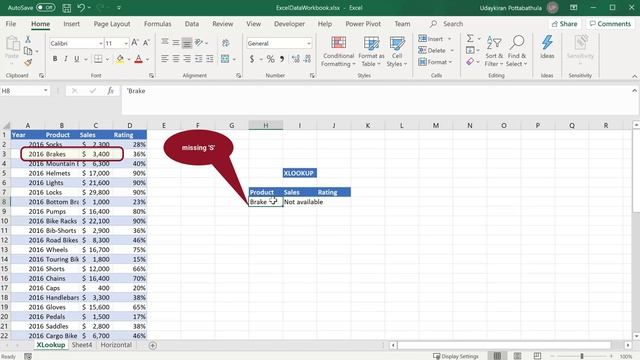Click the Search box in ribbon

(x=447, y=24)
